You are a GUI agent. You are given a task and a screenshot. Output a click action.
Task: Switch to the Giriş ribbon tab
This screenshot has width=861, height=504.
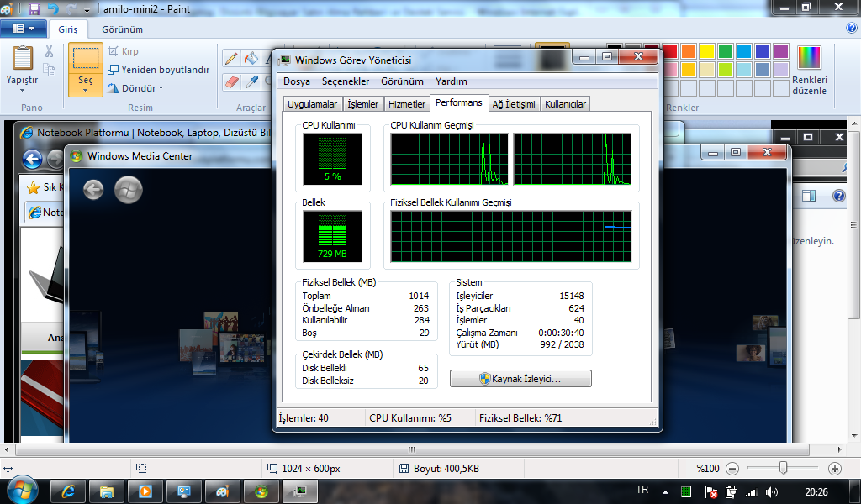[68, 29]
